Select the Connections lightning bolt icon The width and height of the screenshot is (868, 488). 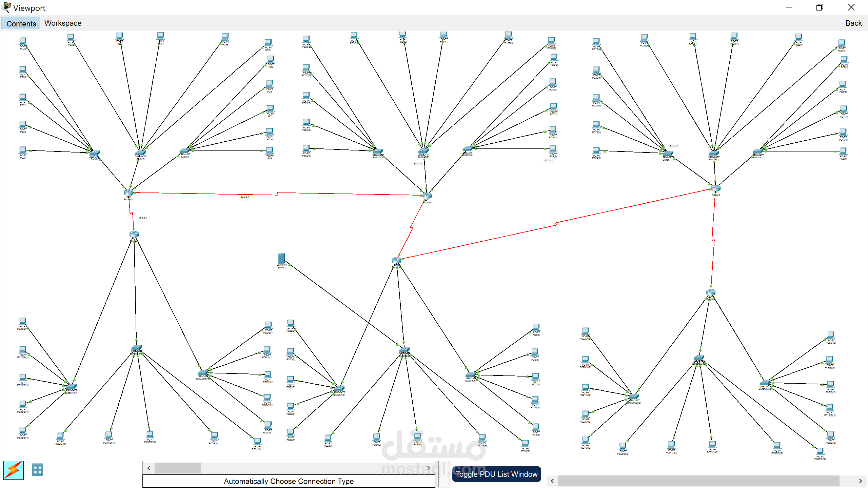click(14, 470)
